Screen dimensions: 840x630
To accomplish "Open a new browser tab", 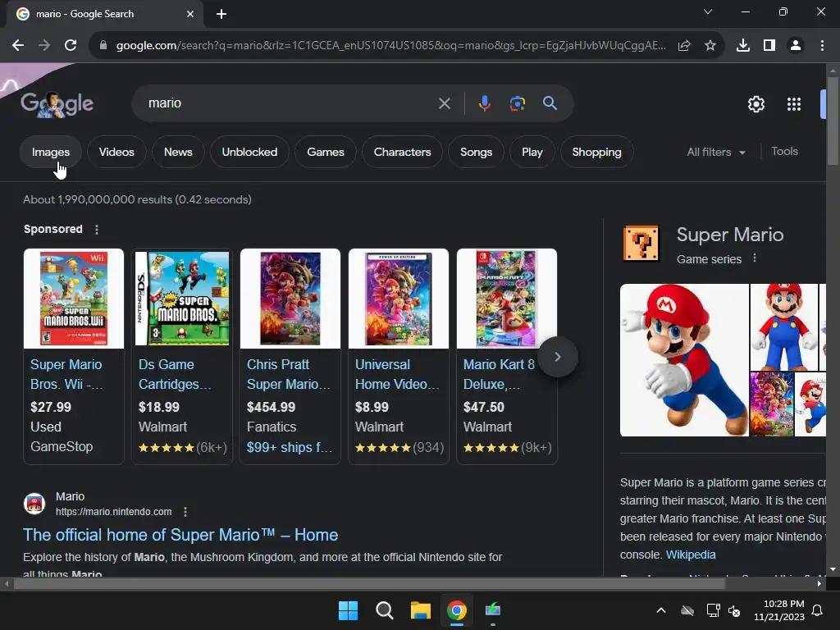I will pos(221,14).
